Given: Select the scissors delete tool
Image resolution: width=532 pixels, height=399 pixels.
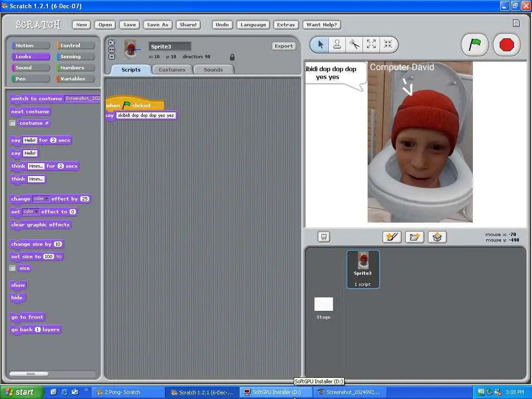Looking at the screenshot, I should (x=354, y=44).
